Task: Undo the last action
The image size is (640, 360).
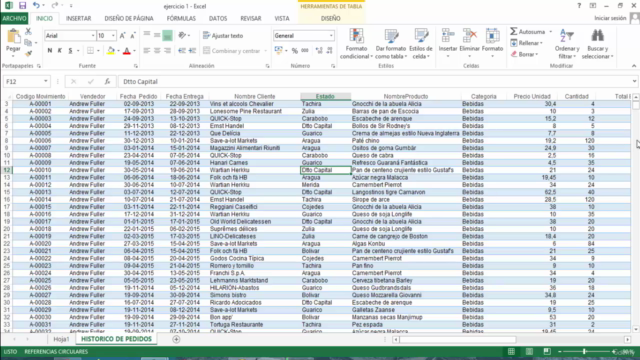Action: point(36,6)
